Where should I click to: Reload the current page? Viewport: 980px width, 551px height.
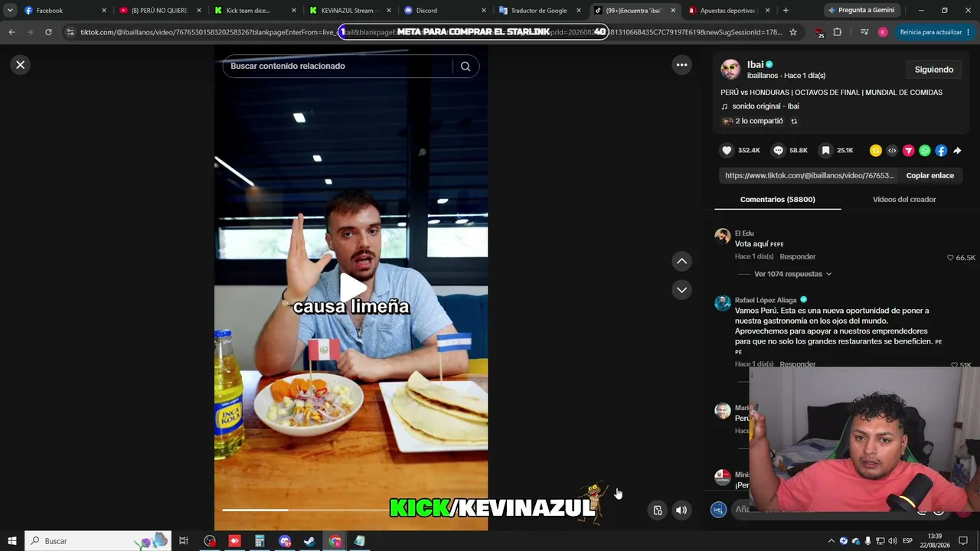(x=48, y=32)
